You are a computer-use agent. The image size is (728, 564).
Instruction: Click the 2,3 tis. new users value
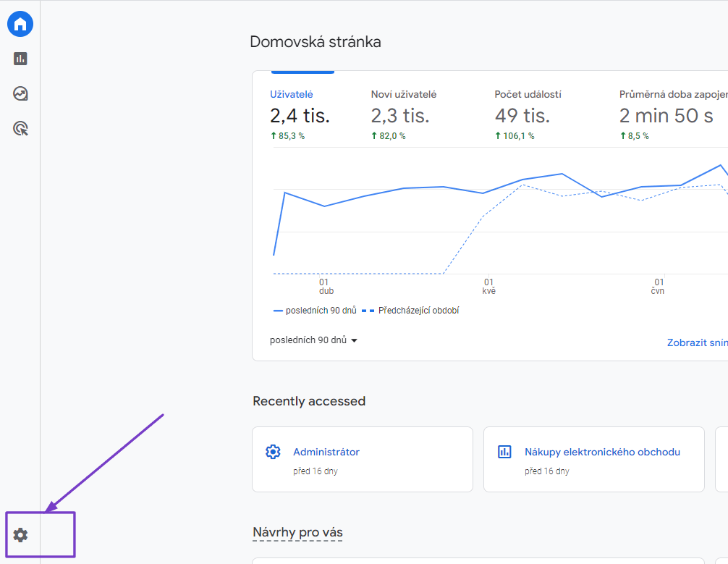coord(399,116)
